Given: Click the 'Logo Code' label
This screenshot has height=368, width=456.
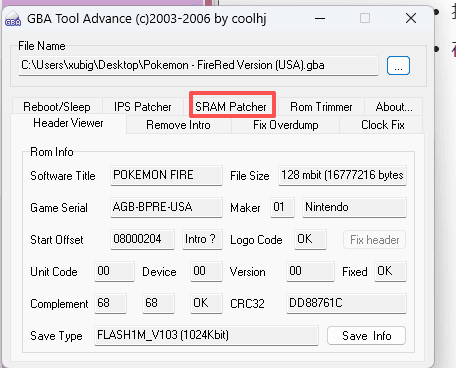Looking at the screenshot, I should point(256,240).
